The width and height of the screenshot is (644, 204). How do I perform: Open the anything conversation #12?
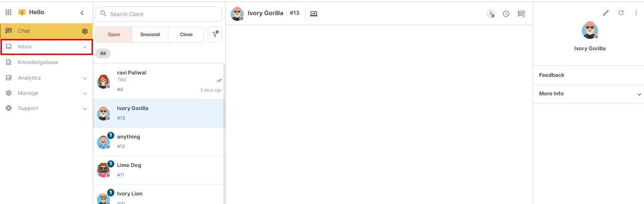(158, 142)
